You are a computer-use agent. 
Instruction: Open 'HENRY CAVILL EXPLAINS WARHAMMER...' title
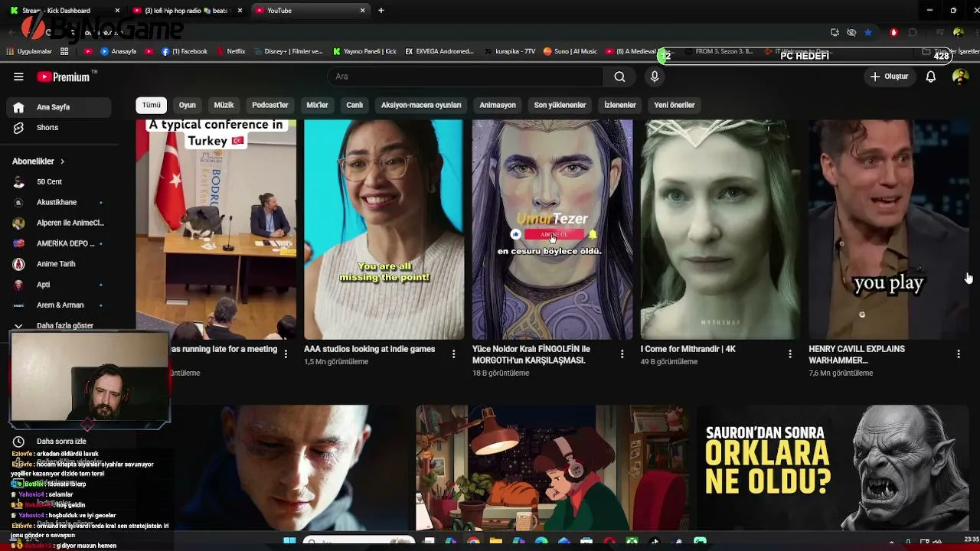[857, 354]
